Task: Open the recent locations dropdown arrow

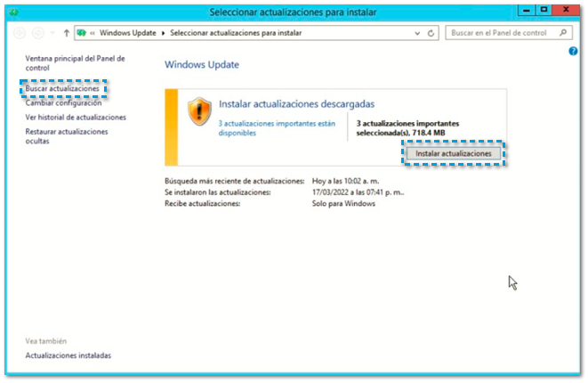Action: click(52, 33)
